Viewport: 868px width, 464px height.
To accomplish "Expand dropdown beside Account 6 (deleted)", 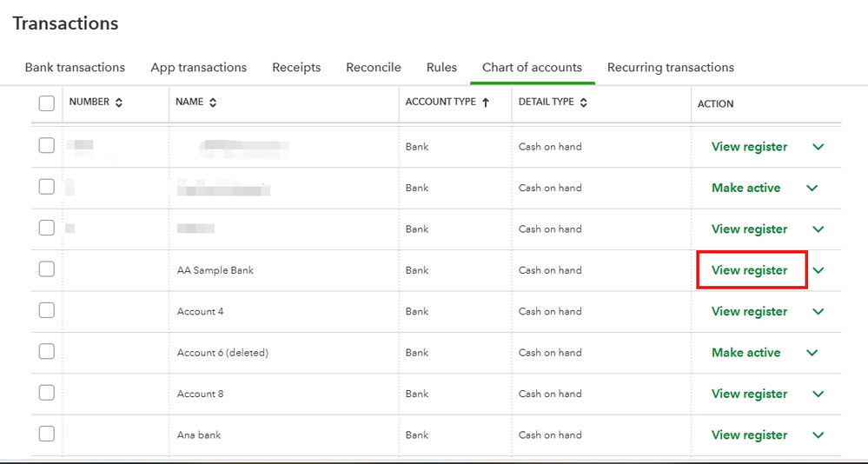I will tap(812, 353).
